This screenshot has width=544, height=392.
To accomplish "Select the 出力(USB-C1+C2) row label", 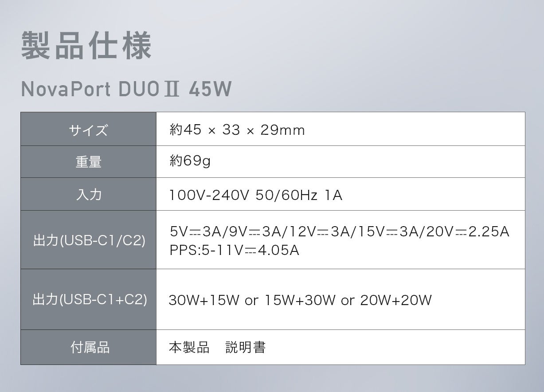I will click(89, 300).
